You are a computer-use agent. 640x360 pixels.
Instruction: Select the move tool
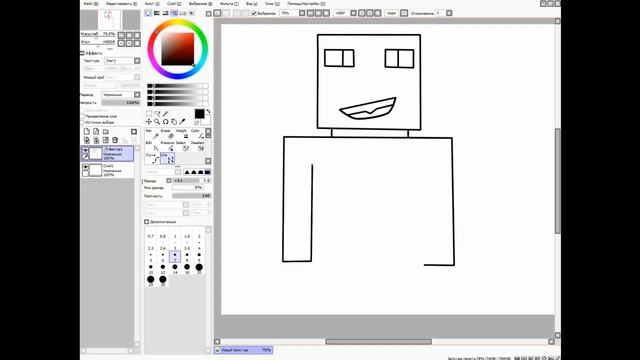149,122
